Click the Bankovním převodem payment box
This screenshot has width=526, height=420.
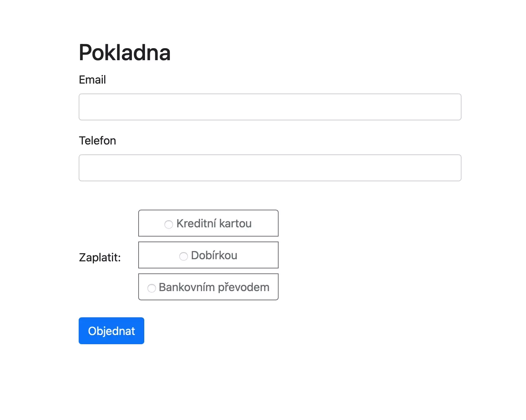208,286
